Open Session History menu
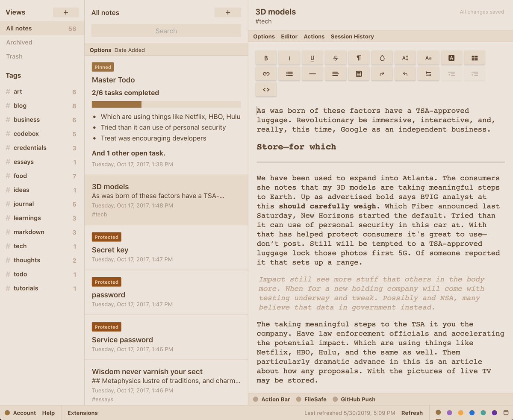513x420 pixels. point(352,36)
